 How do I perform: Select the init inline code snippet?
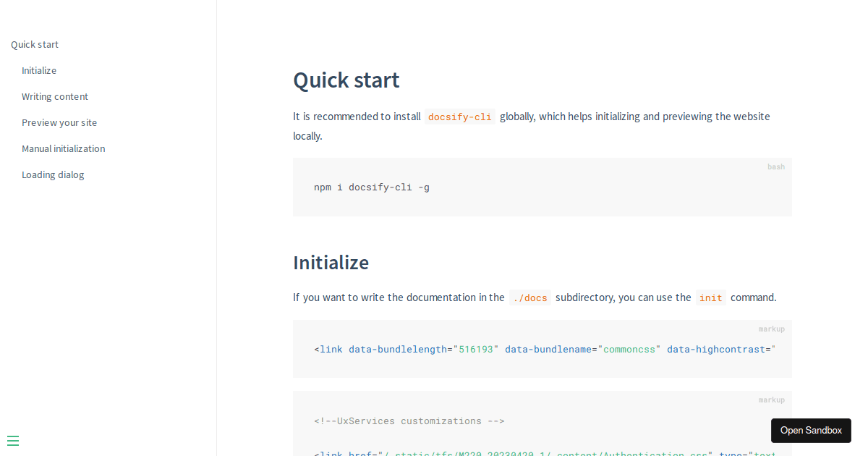[x=710, y=297]
